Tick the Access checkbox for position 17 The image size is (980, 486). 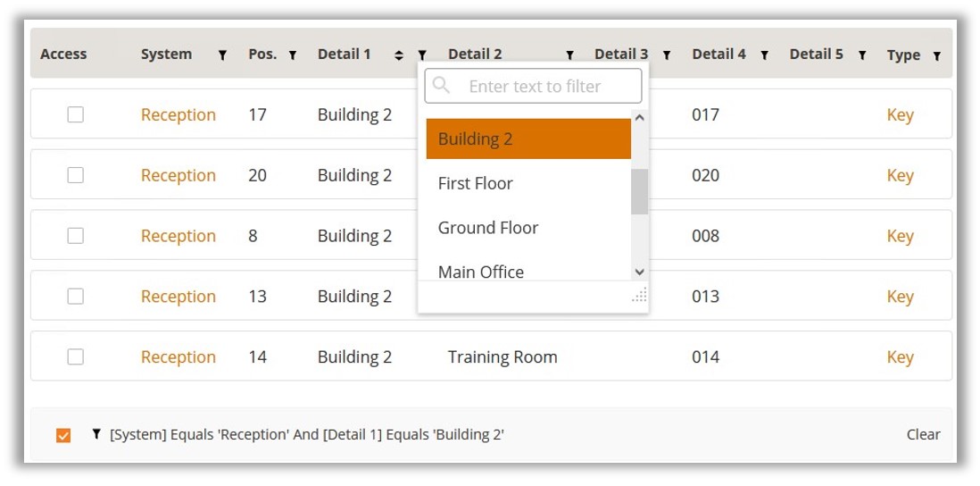tap(76, 114)
